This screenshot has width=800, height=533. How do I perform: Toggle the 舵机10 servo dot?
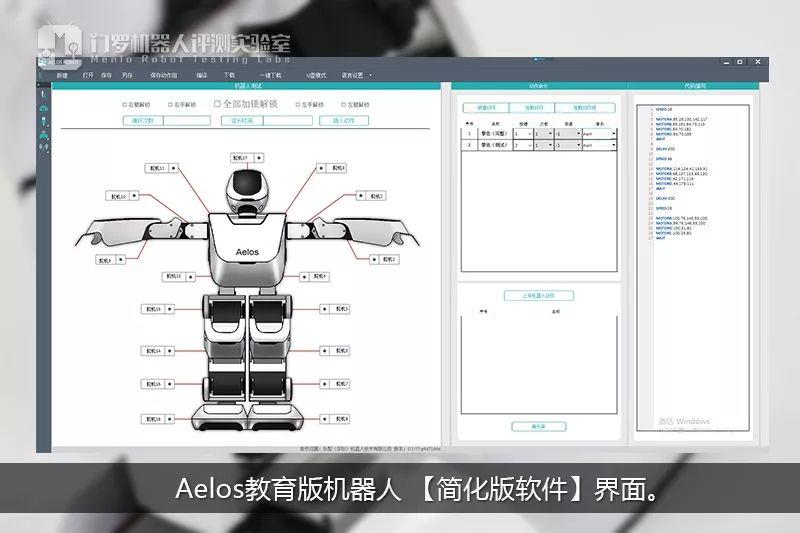[134, 196]
